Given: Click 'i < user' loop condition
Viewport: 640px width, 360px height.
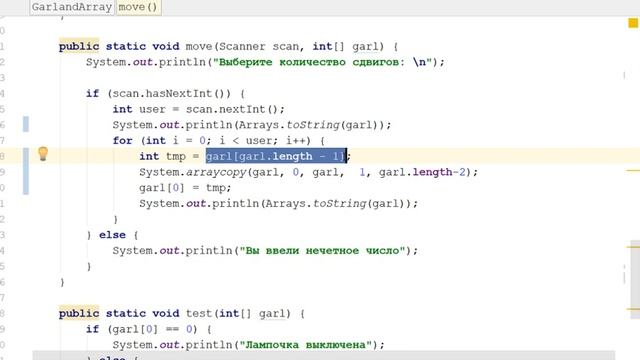Looking at the screenshot, I should [245, 141].
